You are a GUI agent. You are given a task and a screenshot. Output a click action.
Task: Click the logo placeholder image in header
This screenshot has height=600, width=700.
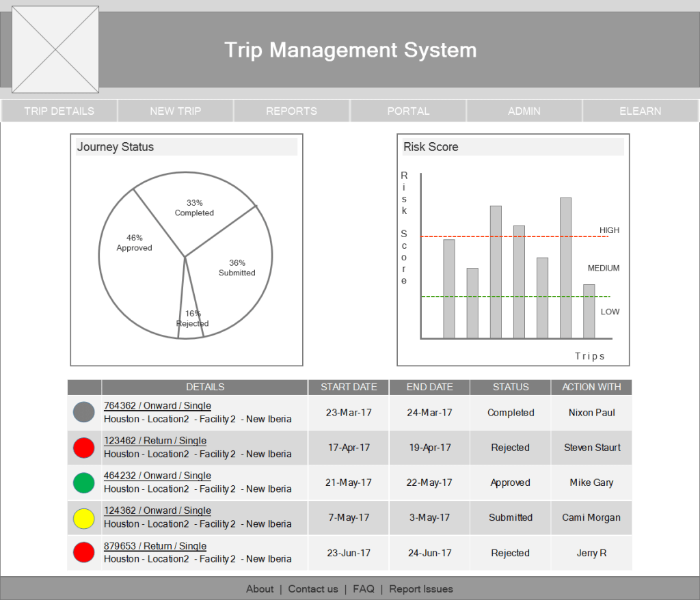coord(55,50)
